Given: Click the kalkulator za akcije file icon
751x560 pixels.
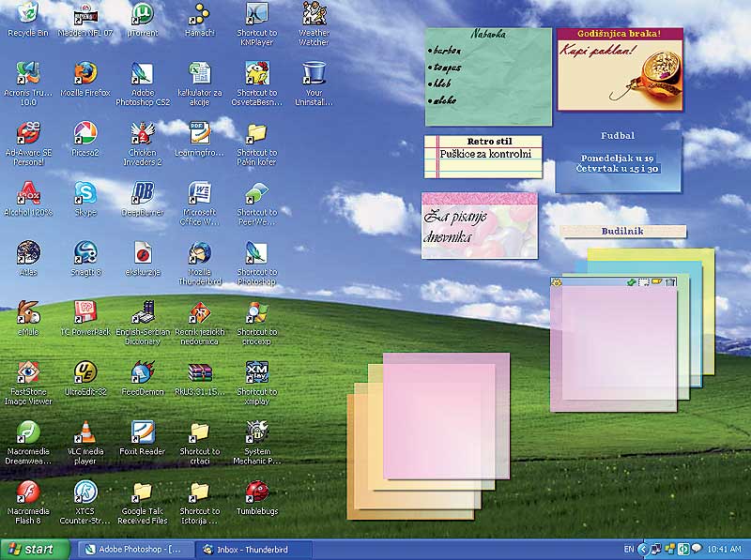Looking at the screenshot, I should (200, 73).
